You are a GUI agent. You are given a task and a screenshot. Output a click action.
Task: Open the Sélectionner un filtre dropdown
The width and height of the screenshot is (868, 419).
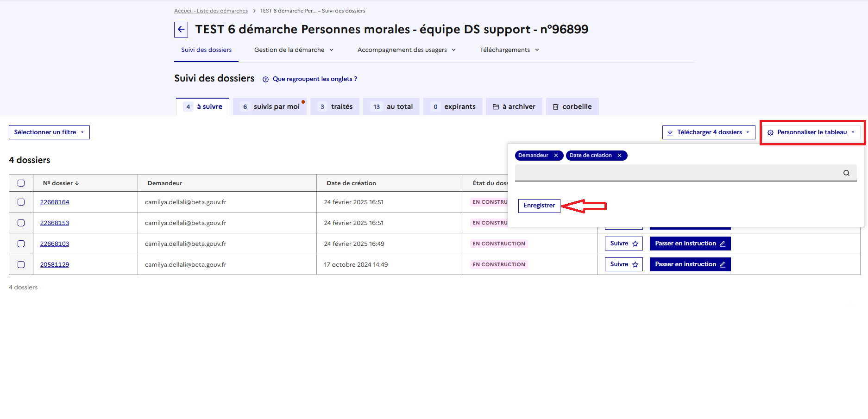pos(49,132)
